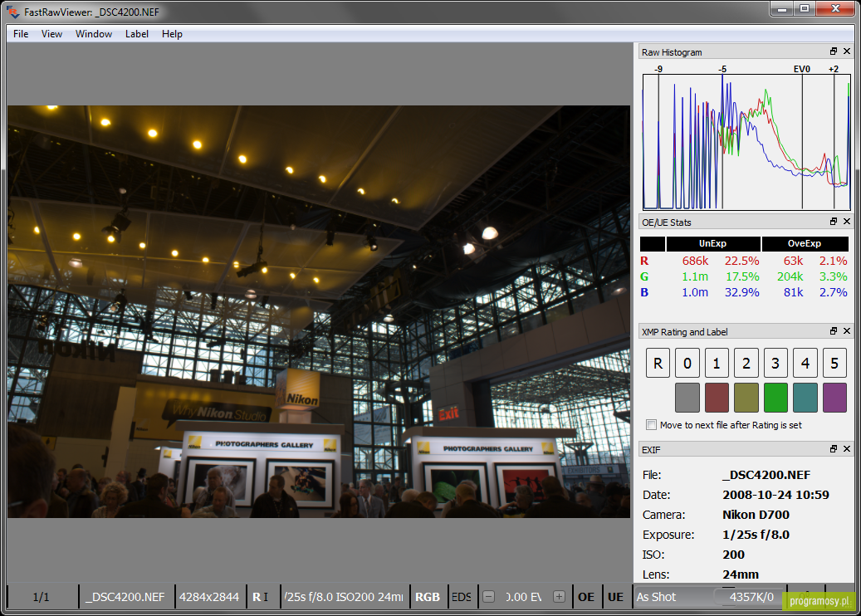This screenshot has height=616, width=861.
Task: Click the raw histogram graph
Action: pos(746,142)
